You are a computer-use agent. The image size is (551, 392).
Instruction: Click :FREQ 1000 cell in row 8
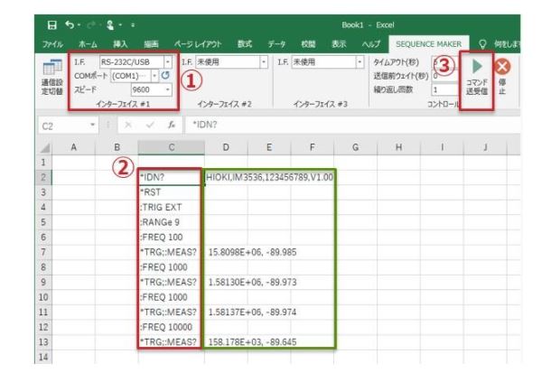[171, 267]
